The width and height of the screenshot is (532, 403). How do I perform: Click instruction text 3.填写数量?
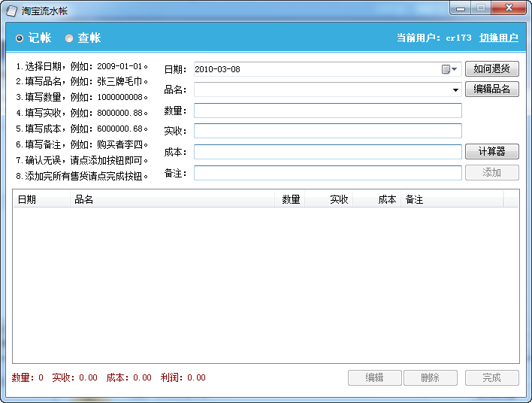click(x=82, y=97)
